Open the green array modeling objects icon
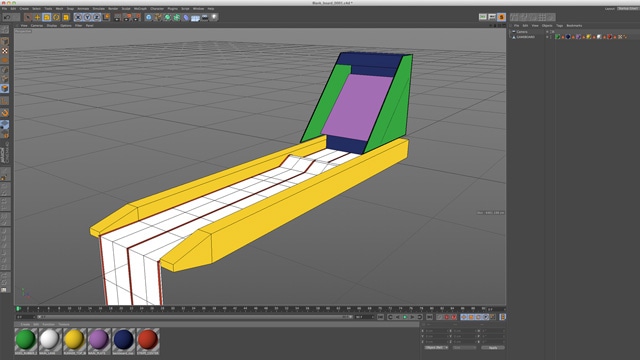This screenshot has height=360, width=640. point(177,17)
